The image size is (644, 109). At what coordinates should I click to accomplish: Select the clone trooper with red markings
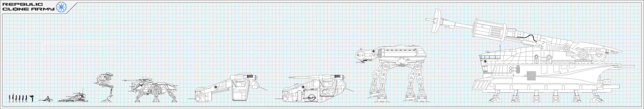tap(20, 99)
